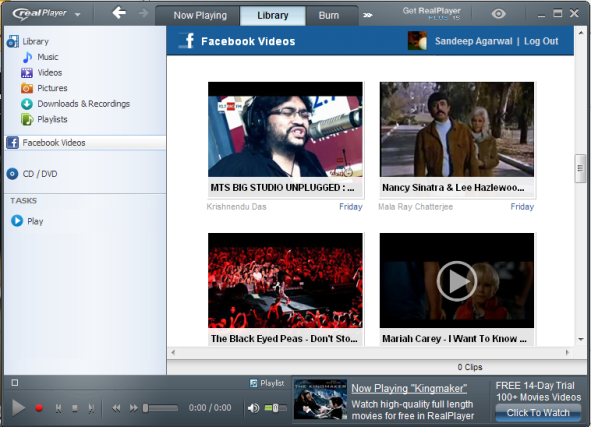
Task: Click the TASKS section header
Action: (23, 200)
